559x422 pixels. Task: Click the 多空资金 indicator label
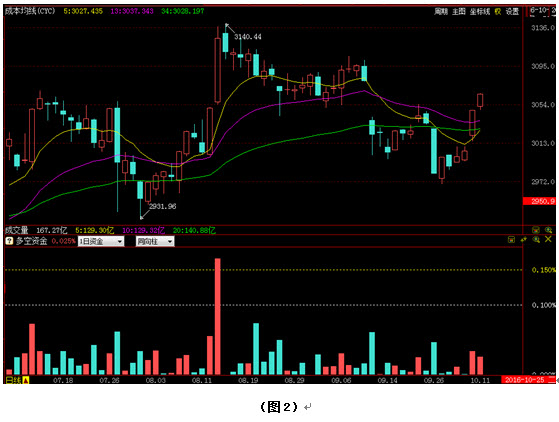tap(31, 241)
